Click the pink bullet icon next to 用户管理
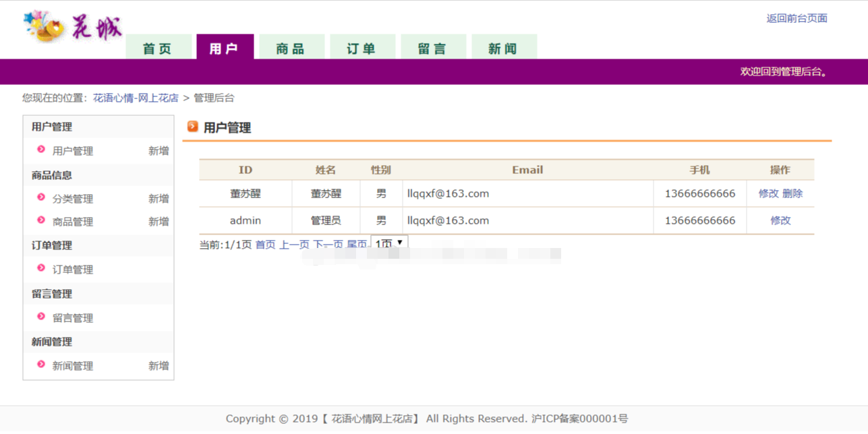Image resolution: width=868 pixels, height=434 pixels. [41, 150]
